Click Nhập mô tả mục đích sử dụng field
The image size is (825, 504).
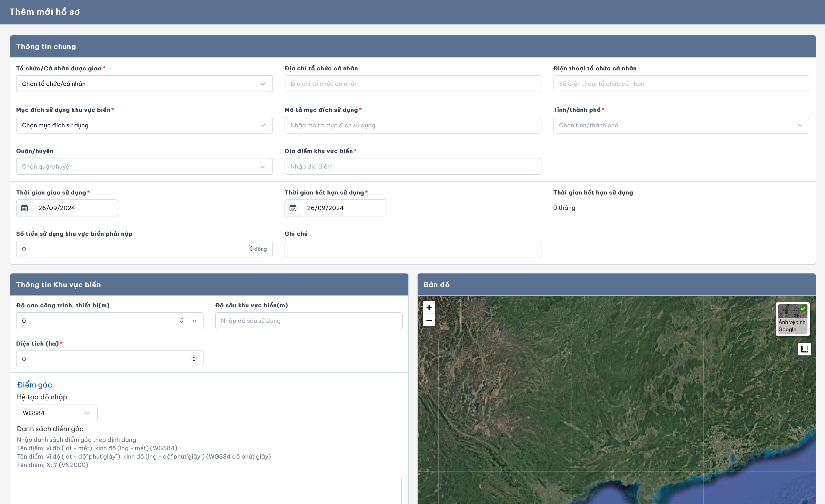(412, 125)
